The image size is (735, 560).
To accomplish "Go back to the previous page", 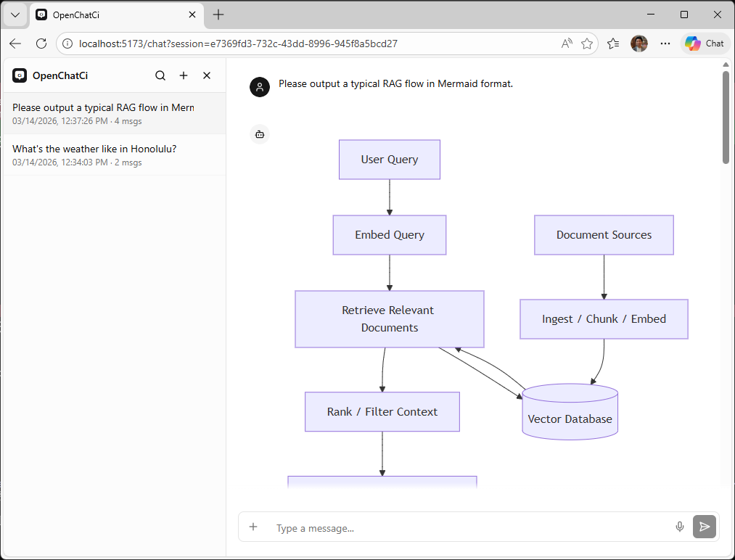I will (x=15, y=44).
